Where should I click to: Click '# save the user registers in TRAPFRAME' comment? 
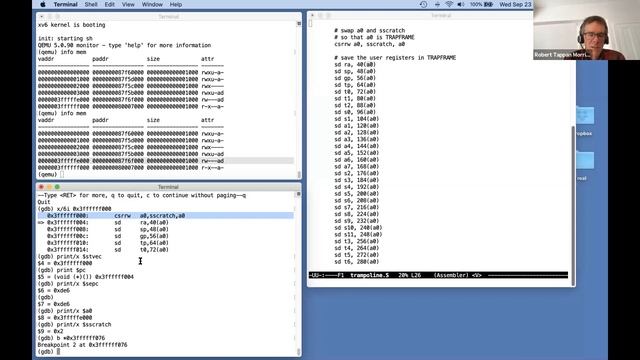pyautogui.click(x=395, y=58)
